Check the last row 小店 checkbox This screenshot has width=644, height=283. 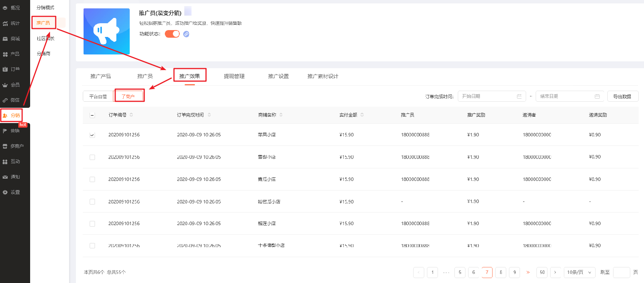point(92,246)
